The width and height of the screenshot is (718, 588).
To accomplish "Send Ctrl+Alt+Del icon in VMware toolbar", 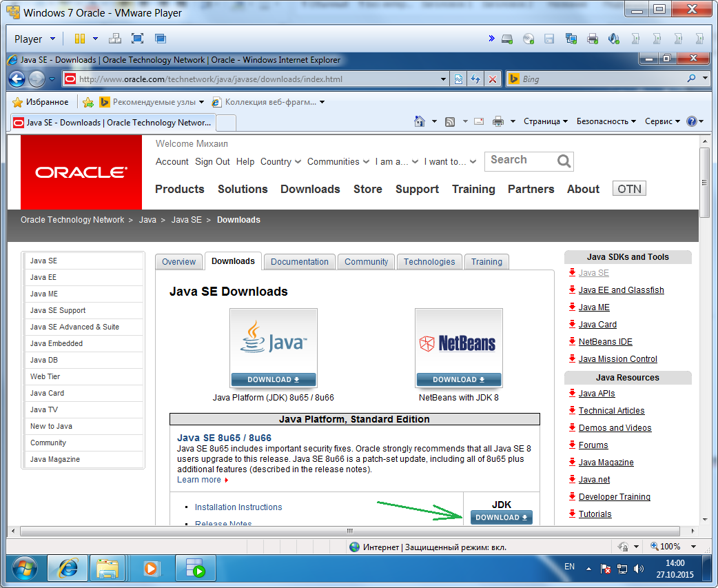I will 115,39.
